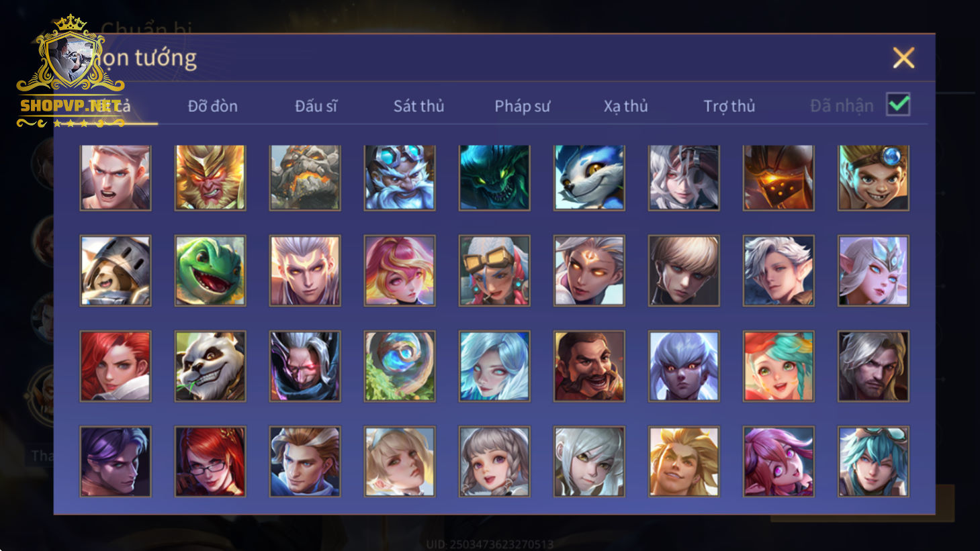Switch to the Đấu sĩ tab
980x551 pixels.
[x=316, y=106]
